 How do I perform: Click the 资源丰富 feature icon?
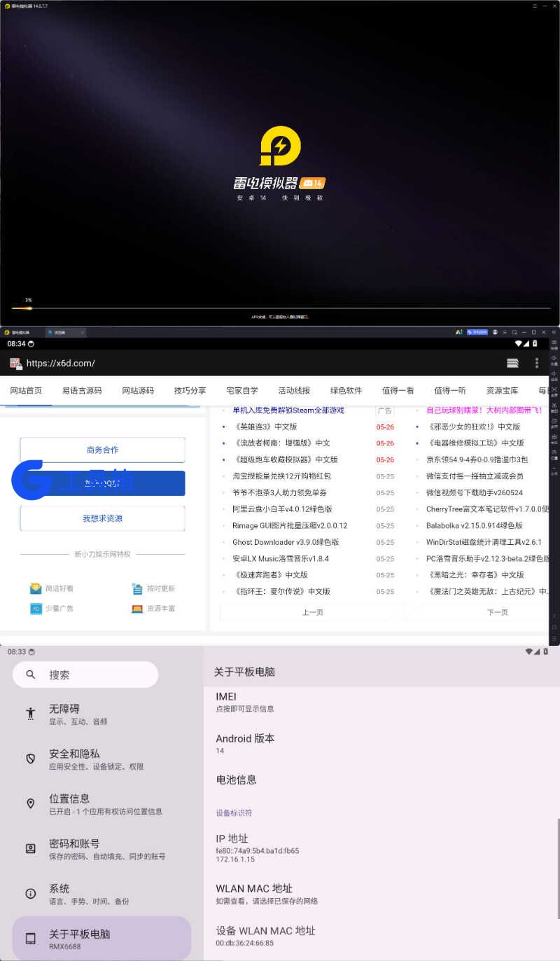[x=137, y=608]
